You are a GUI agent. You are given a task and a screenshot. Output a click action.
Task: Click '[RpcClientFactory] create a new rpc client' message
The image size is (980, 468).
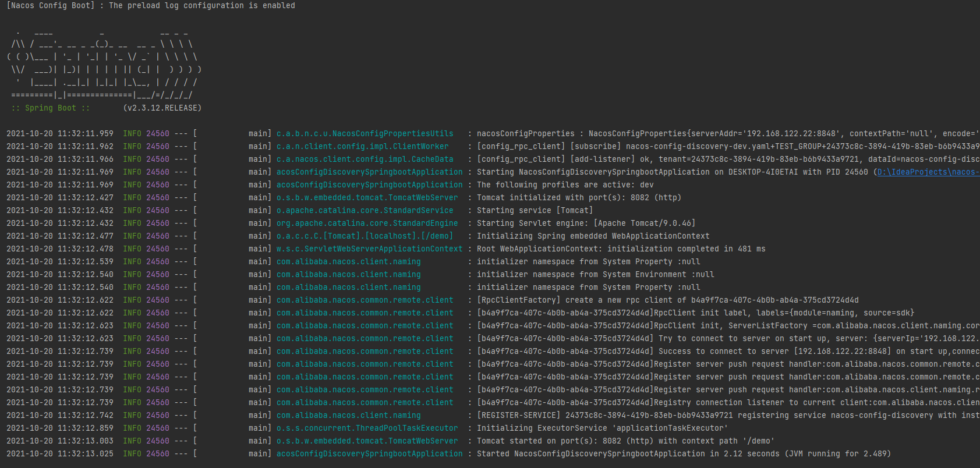668,300
